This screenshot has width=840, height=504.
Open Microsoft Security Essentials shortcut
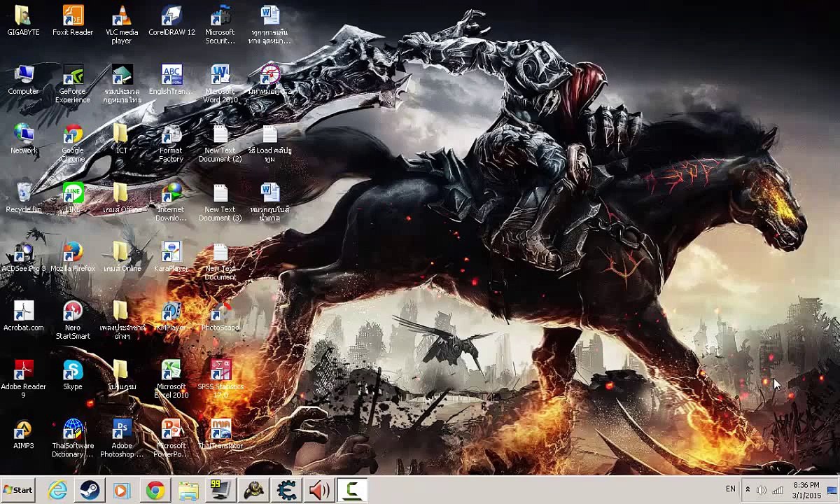click(220, 25)
